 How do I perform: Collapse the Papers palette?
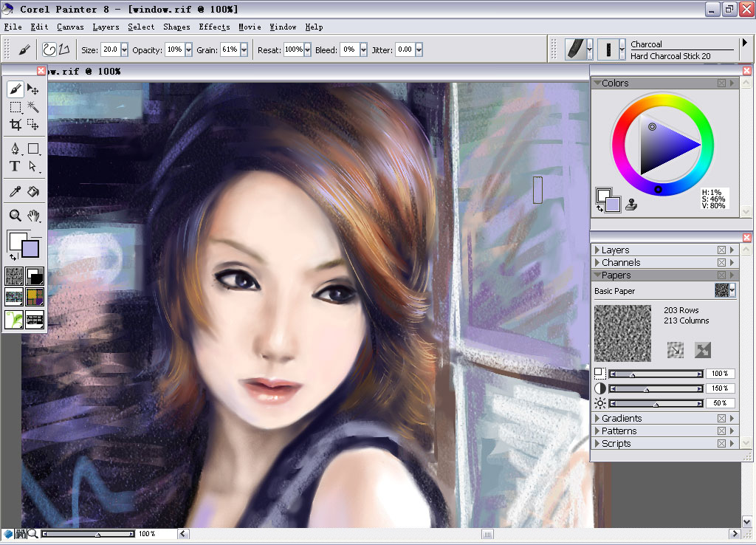click(597, 275)
